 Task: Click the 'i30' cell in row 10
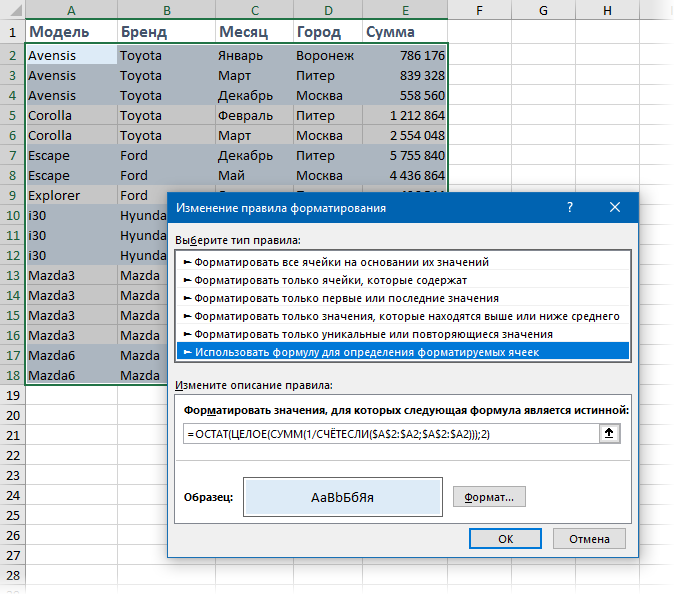(x=71, y=215)
